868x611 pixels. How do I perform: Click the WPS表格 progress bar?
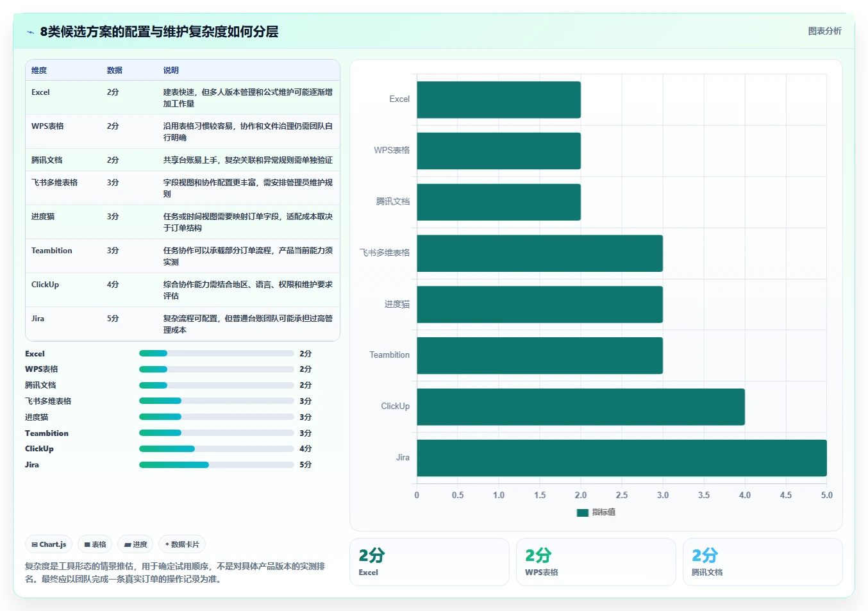click(216, 369)
